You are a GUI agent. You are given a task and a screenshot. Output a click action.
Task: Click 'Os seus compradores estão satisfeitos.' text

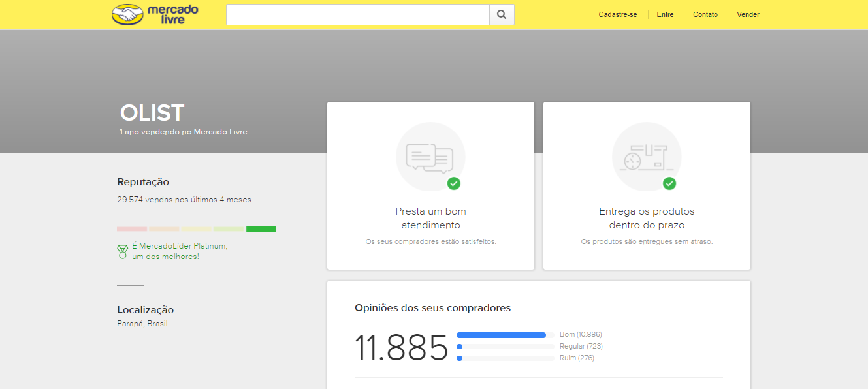[431, 241]
